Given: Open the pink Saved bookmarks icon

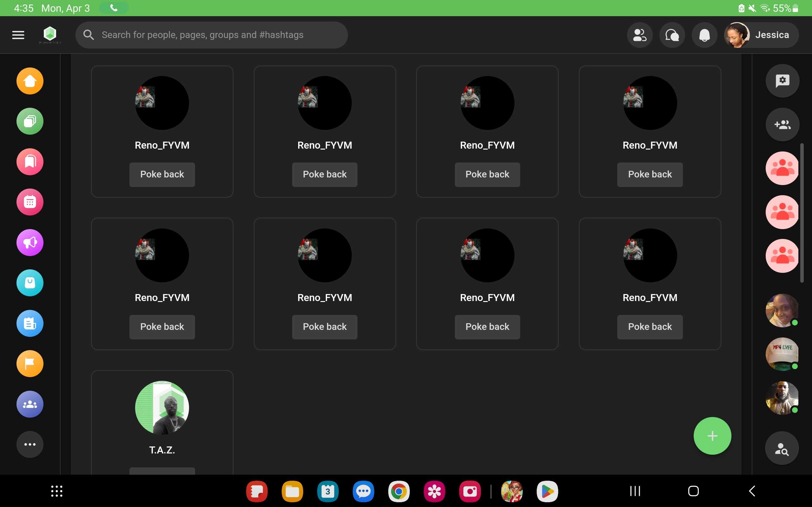Looking at the screenshot, I should [x=30, y=162].
